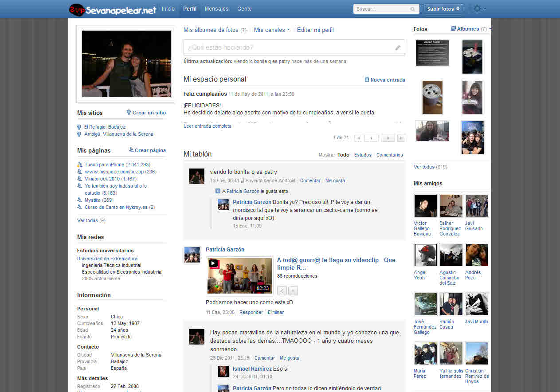The height and width of the screenshot is (392, 560).
Task: Click location pin icon beside El Refugio
Action: pyautogui.click(x=79, y=127)
